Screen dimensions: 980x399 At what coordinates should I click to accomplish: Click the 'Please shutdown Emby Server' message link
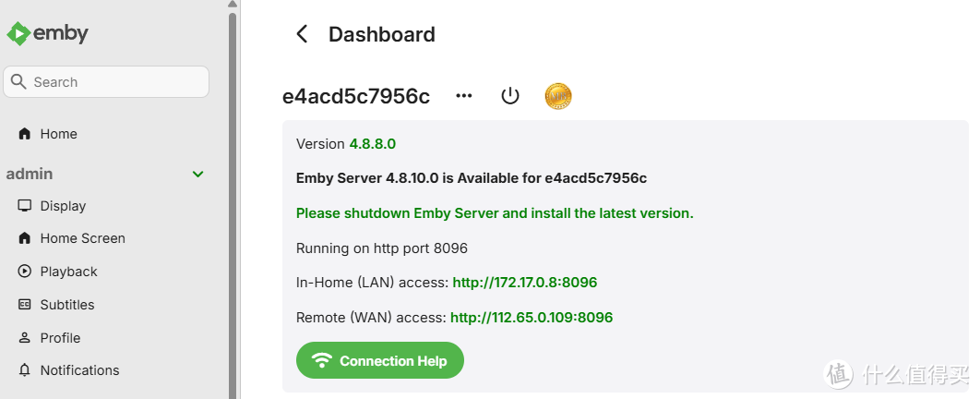pyautogui.click(x=495, y=213)
